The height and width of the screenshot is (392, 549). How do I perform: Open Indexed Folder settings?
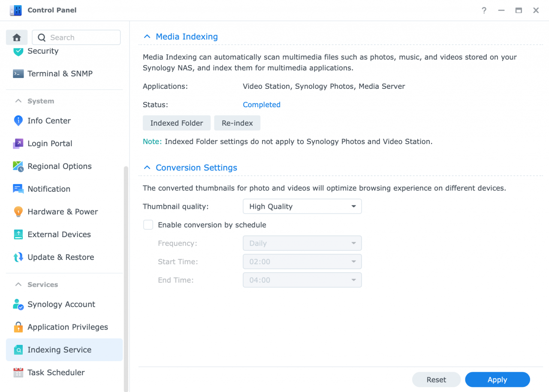[176, 123]
